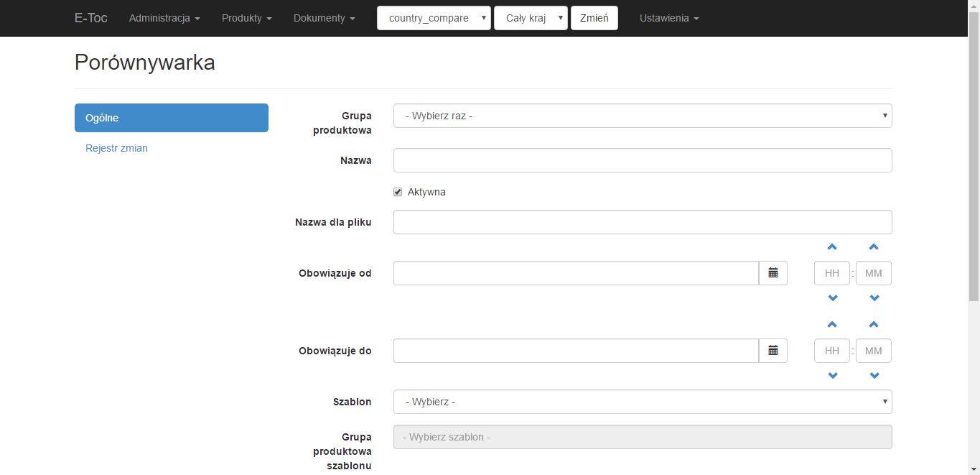980x475 pixels.
Task: Click the Obowiązuje do date field
Action: (576, 351)
